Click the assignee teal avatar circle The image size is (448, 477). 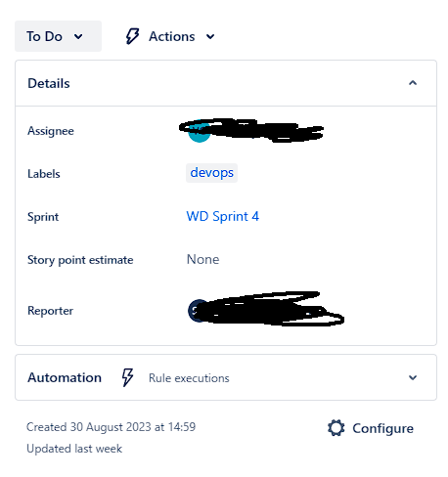199,132
